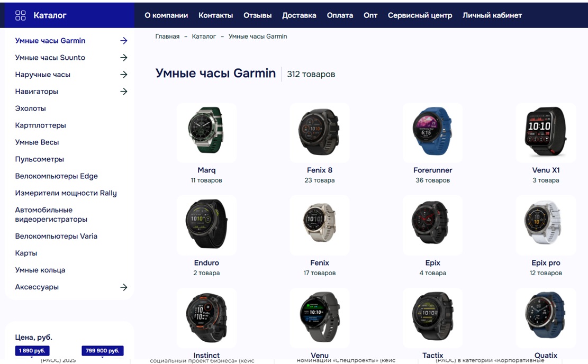
Task: Open the Fenix 8 watch thumbnail
Action: click(x=320, y=133)
